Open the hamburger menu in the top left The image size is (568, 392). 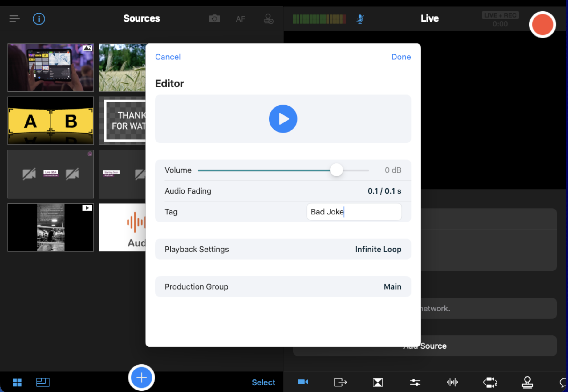click(x=14, y=19)
